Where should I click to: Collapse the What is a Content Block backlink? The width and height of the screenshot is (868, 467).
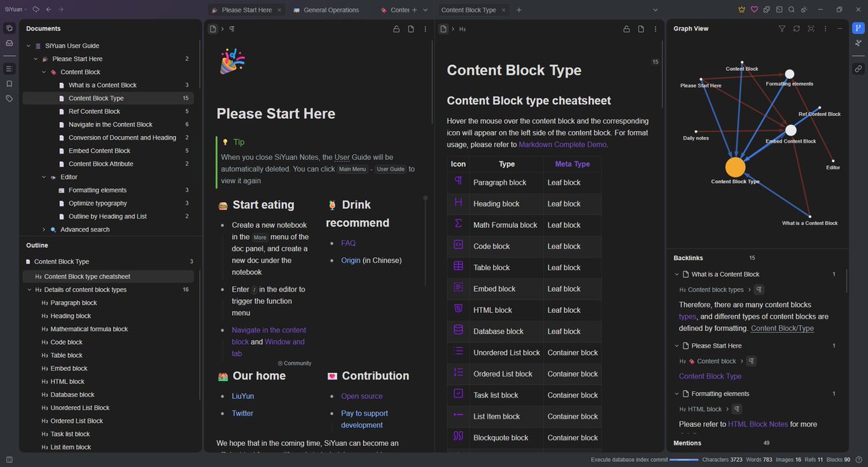coord(677,274)
